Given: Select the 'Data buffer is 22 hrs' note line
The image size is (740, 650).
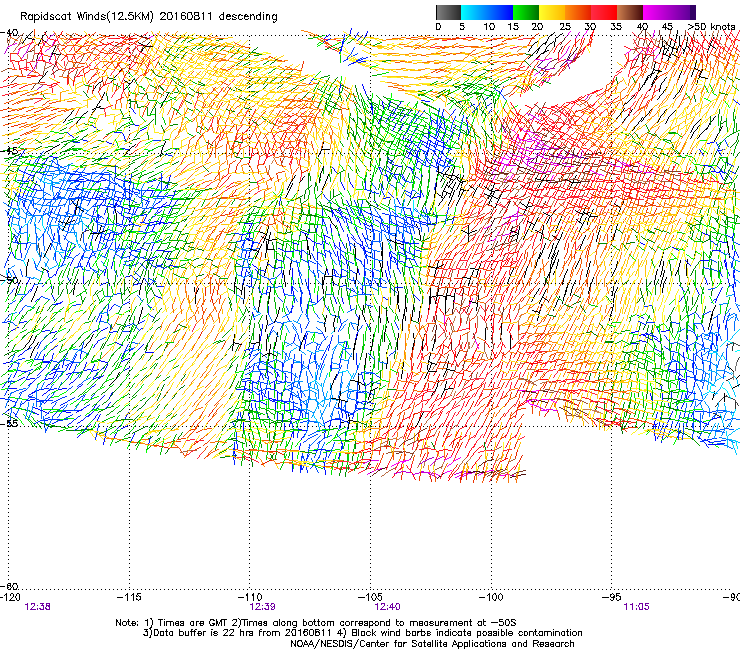Looking at the screenshot, I should tap(363, 633).
